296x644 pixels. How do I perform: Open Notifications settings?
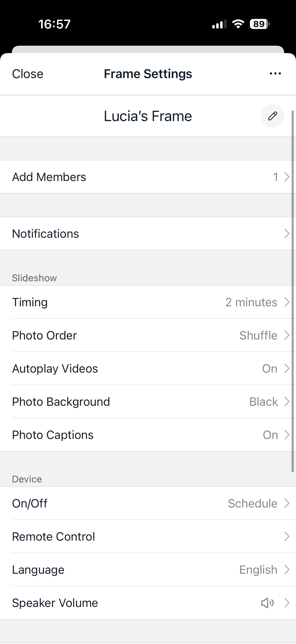coord(148,234)
